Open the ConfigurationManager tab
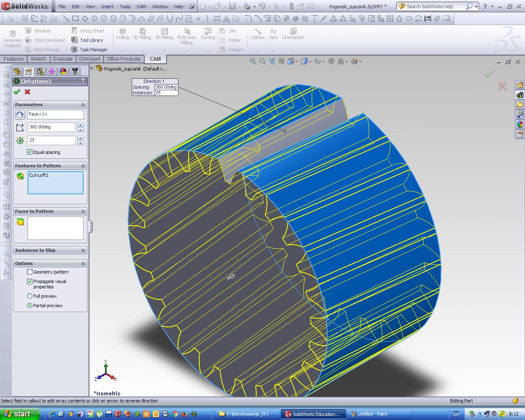Screen dimensions: 525x420 click(40, 71)
